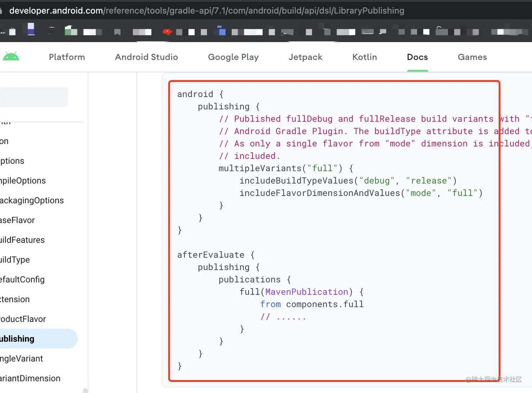Click the sidebar filter search field
This screenshot has width=532, height=393.
tap(34, 97)
